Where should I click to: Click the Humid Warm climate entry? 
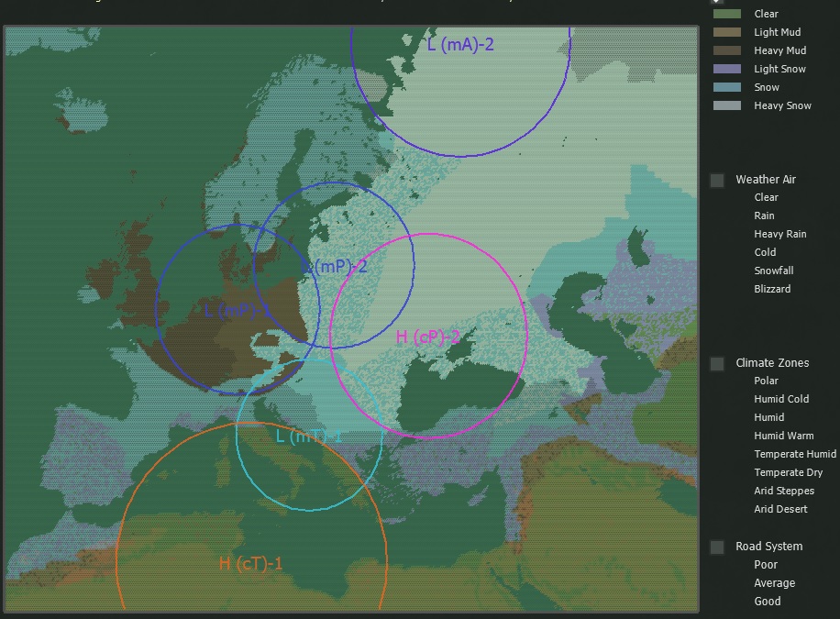pos(784,436)
